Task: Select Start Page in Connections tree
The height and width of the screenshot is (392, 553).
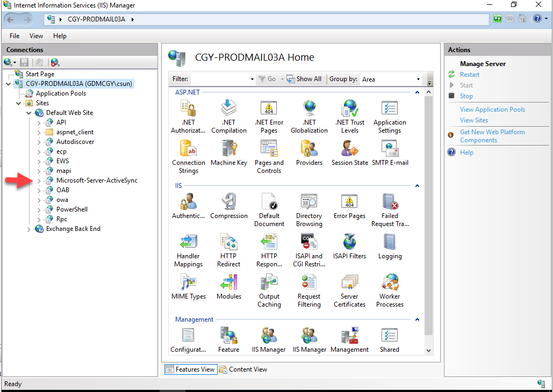Action: (40, 75)
